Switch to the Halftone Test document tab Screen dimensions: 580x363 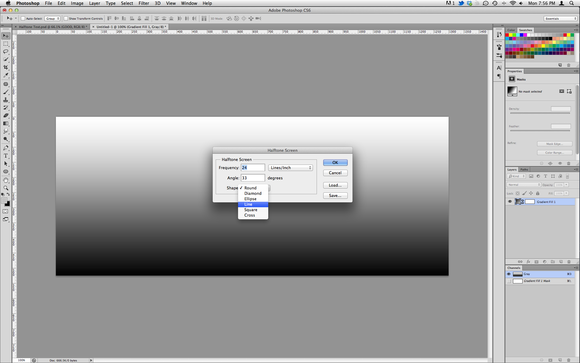pyautogui.click(x=53, y=27)
